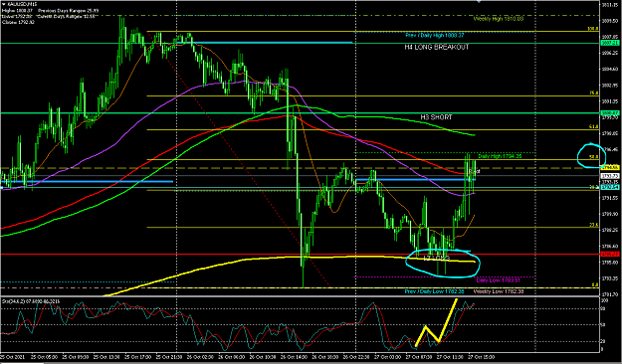Click the 'H3 SHORT' level label
This screenshot has width=622, height=364.
pyautogui.click(x=436, y=117)
